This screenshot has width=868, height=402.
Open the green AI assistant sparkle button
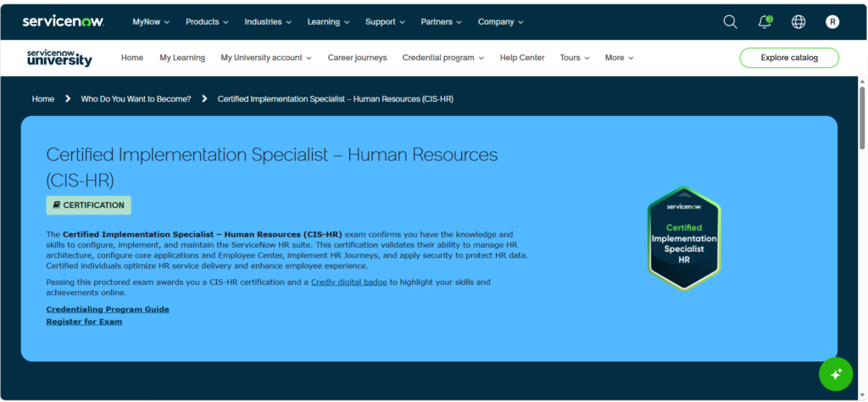836,374
